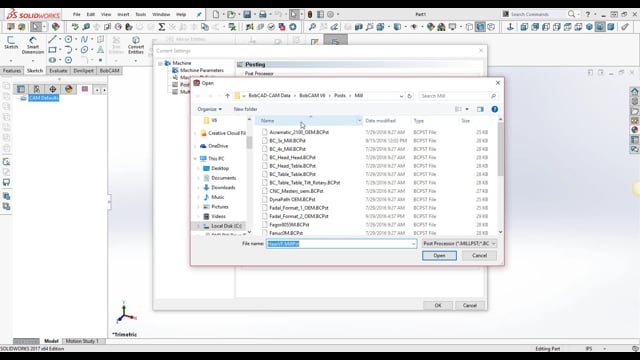Select BC_3x_Mill.BCPst file
This screenshot has width=640, height=360.
[287, 140]
